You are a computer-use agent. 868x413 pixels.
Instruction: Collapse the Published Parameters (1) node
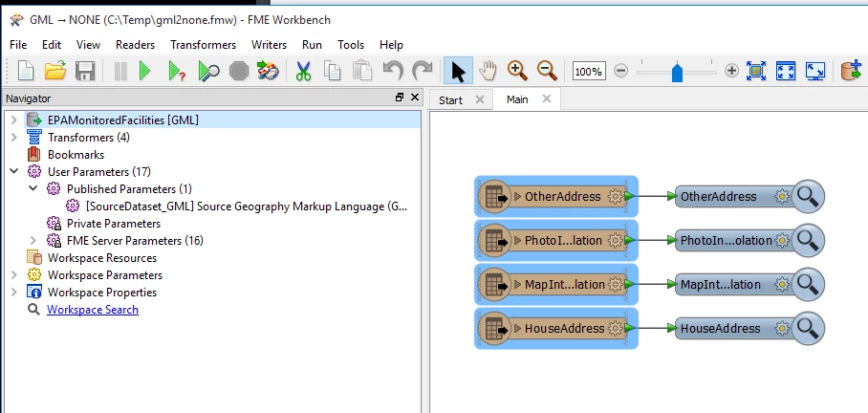33,188
